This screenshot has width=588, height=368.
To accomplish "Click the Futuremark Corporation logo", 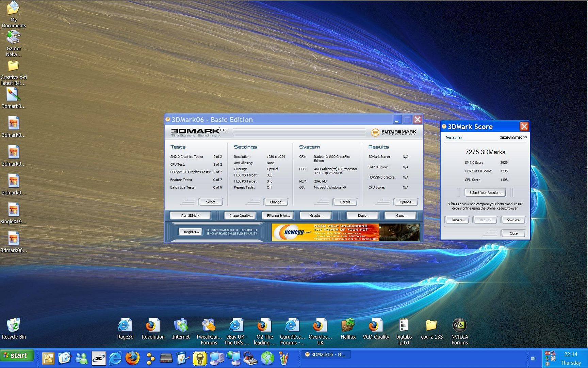I will (394, 132).
